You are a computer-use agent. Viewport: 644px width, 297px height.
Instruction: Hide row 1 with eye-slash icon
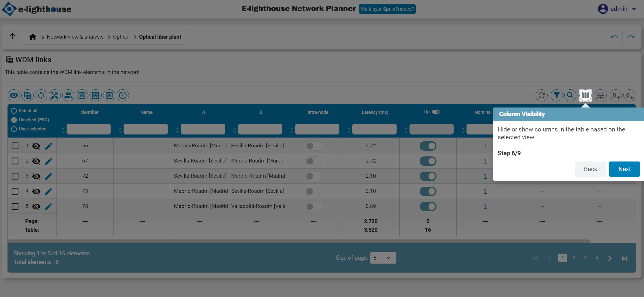point(36,146)
